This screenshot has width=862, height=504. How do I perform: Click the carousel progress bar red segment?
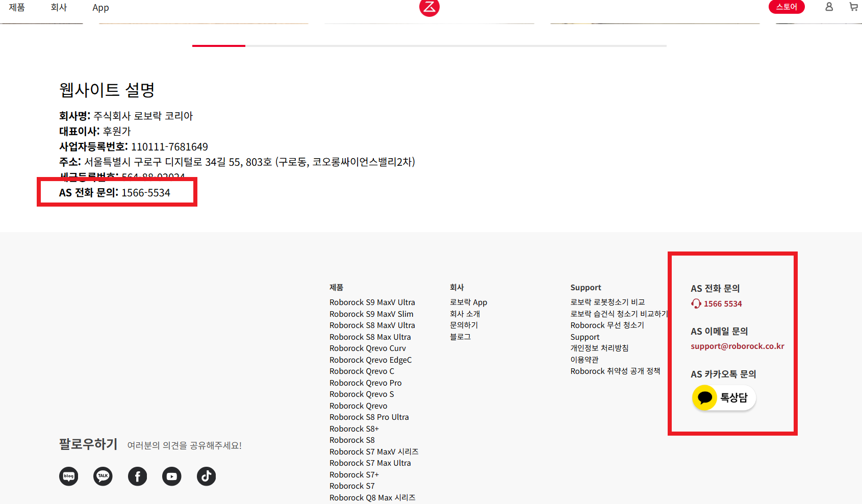(x=219, y=46)
